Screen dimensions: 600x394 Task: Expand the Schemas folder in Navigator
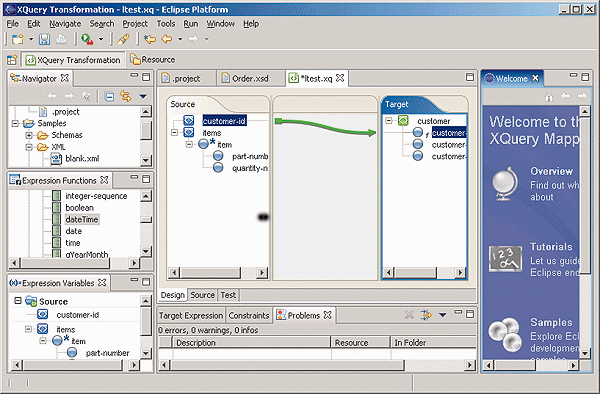29,135
